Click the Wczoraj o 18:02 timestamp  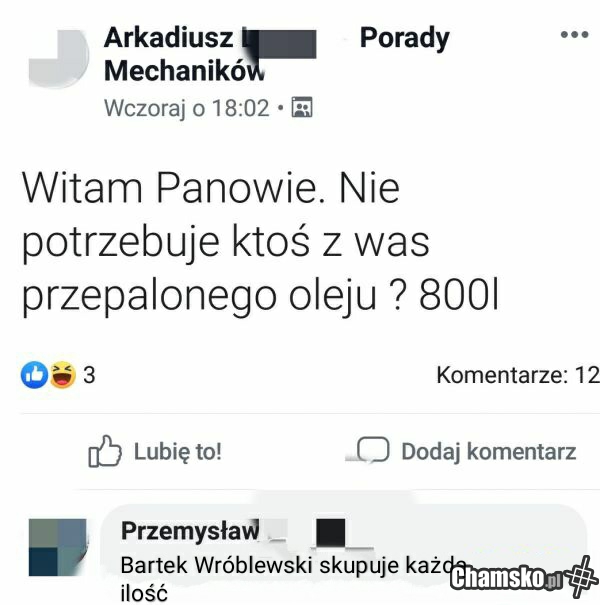tap(186, 108)
